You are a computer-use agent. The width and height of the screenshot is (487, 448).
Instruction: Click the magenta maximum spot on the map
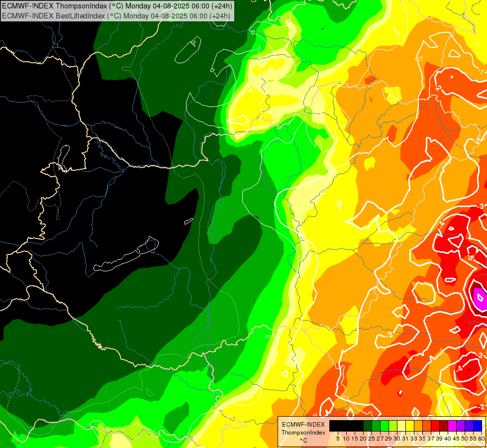click(480, 299)
